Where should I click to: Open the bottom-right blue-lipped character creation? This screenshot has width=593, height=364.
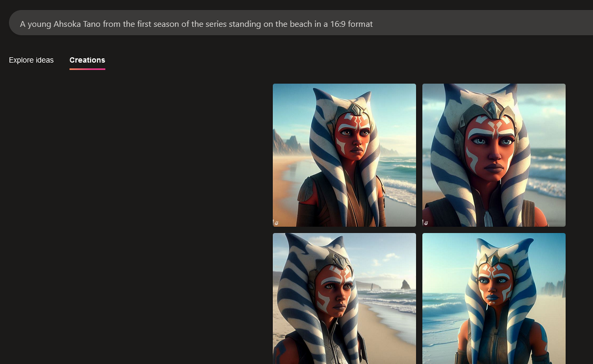(494, 298)
